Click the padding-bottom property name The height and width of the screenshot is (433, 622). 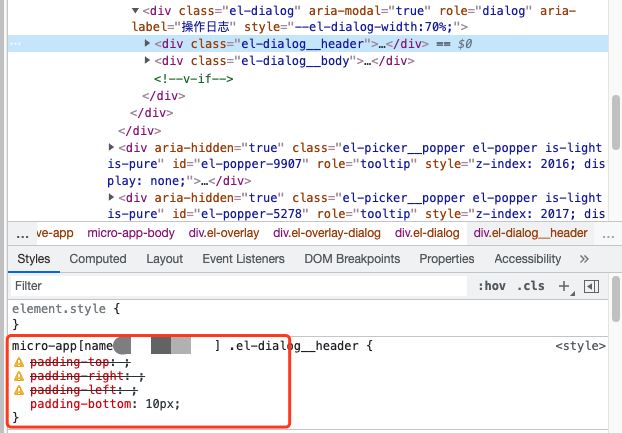point(81,404)
